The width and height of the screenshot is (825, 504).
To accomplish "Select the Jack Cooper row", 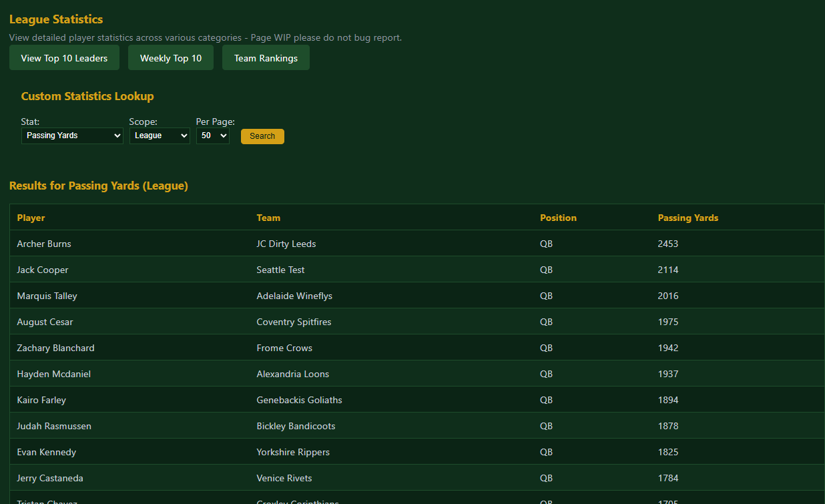I will click(43, 270).
